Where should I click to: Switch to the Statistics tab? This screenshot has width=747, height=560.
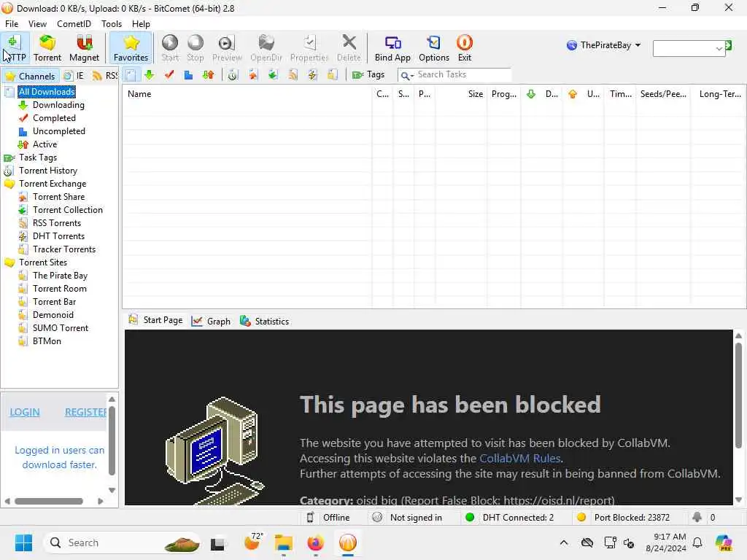pos(264,322)
